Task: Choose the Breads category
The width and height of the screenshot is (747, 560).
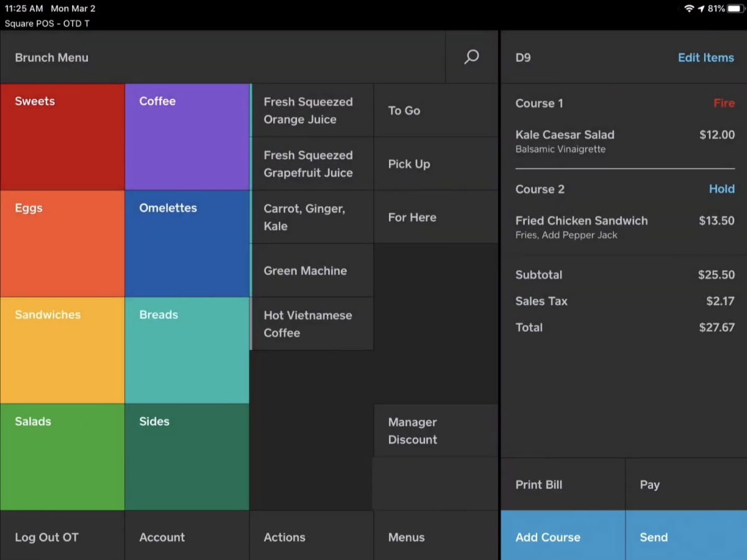Action: point(187,350)
